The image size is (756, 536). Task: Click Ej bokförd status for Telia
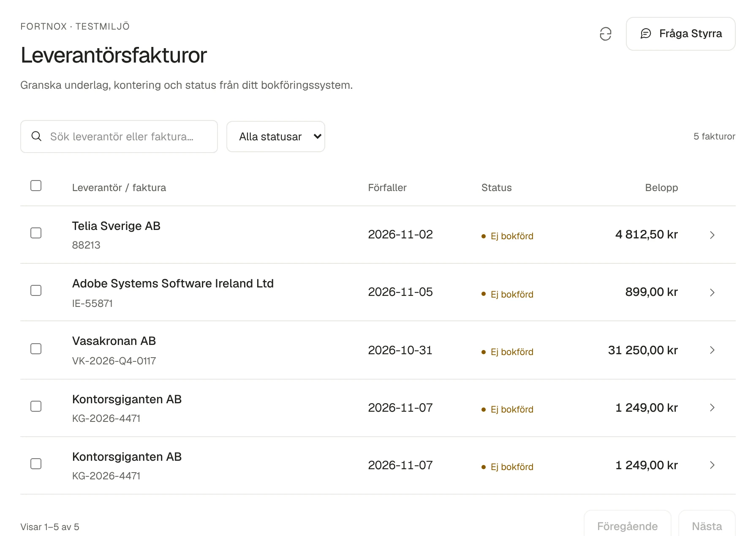(507, 236)
